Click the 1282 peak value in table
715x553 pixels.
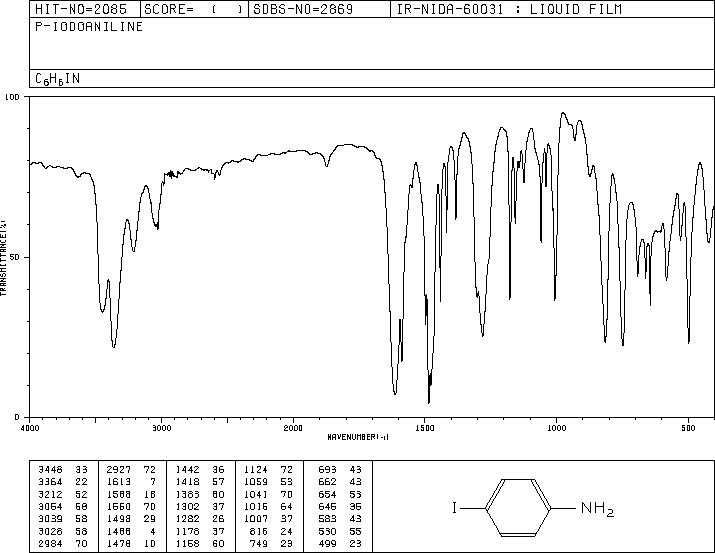pyautogui.click(x=187, y=519)
